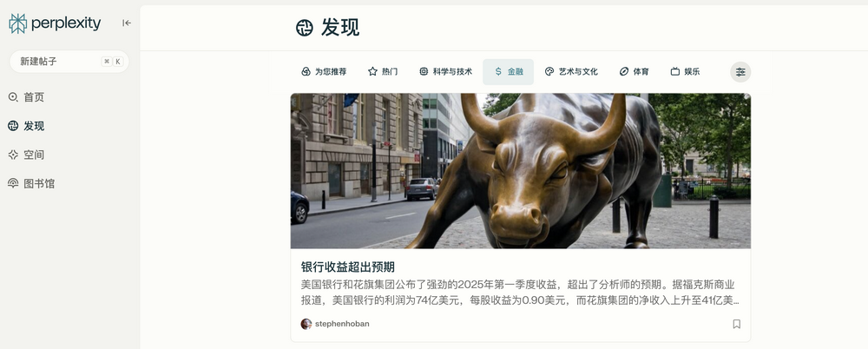Select the 金融 finance tab
Image resolution: width=868 pixels, height=349 pixels.
508,72
